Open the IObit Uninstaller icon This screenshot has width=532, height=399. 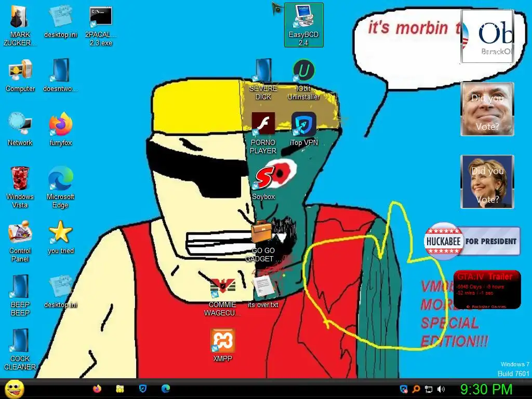tap(303, 79)
